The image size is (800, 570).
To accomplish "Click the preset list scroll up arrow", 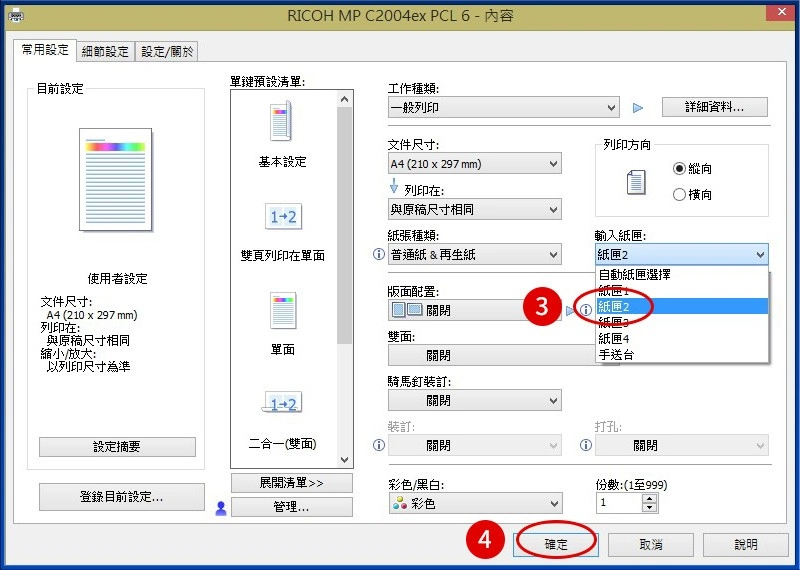I will (x=344, y=99).
